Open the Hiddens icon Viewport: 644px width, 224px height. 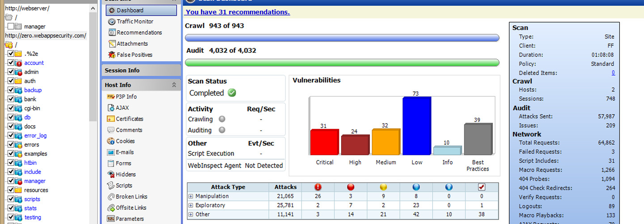pyautogui.click(x=111, y=174)
